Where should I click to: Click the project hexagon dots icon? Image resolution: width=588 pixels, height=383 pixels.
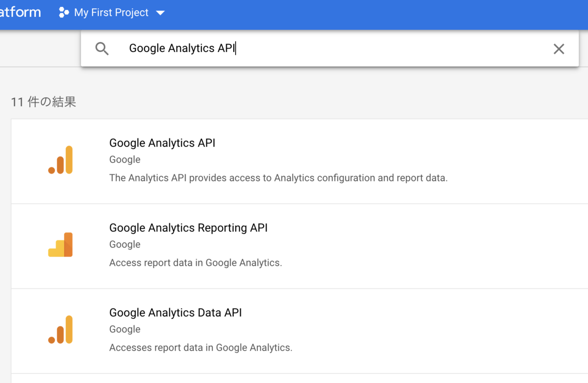pyautogui.click(x=64, y=13)
